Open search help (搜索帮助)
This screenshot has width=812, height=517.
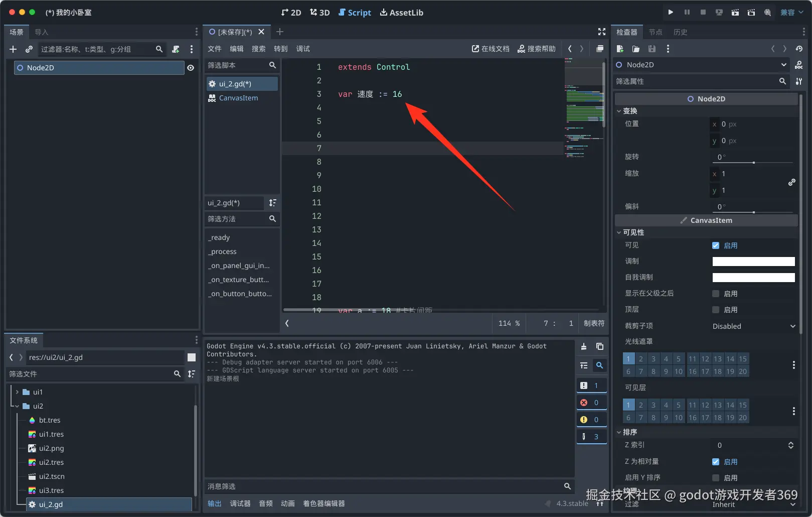pos(537,49)
